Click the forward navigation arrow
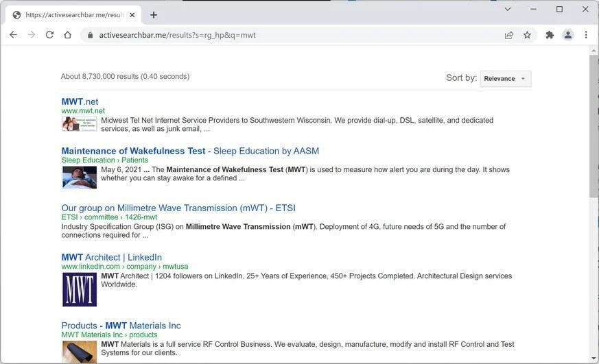The width and height of the screenshot is (599, 364). coord(32,35)
